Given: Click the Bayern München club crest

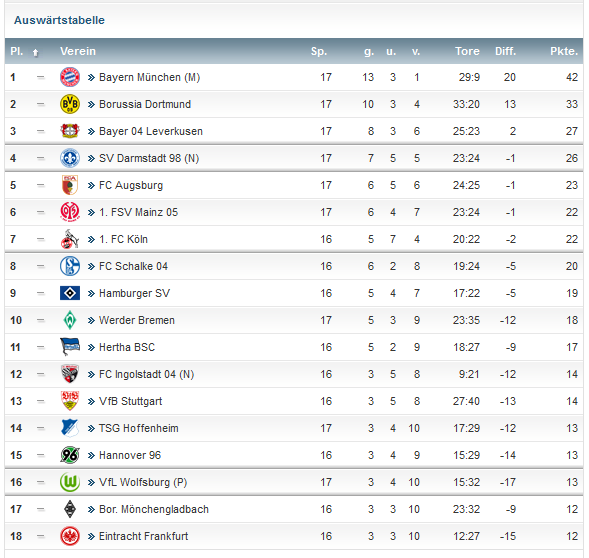Looking at the screenshot, I should click(x=70, y=77).
